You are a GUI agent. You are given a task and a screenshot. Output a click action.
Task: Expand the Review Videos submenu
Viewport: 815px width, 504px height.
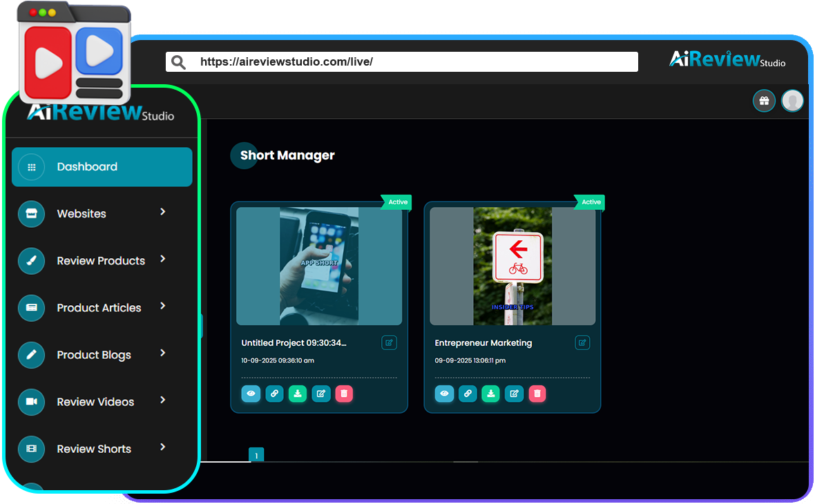click(163, 400)
